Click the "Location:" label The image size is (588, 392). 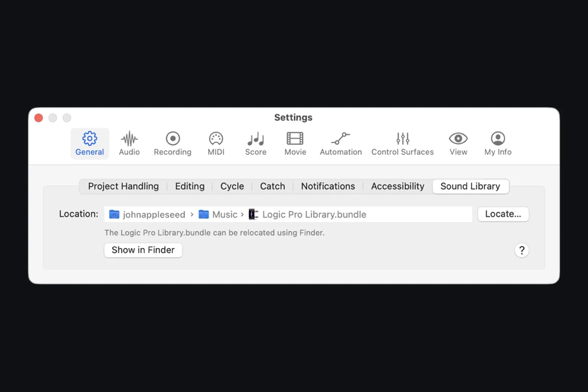pyautogui.click(x=78, y=214)
